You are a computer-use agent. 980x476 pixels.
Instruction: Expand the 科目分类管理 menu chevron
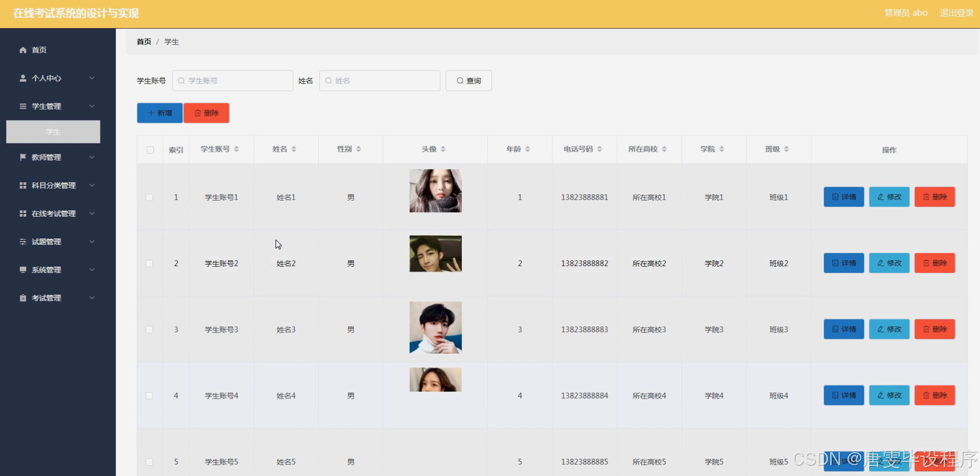tap(92, 185)
